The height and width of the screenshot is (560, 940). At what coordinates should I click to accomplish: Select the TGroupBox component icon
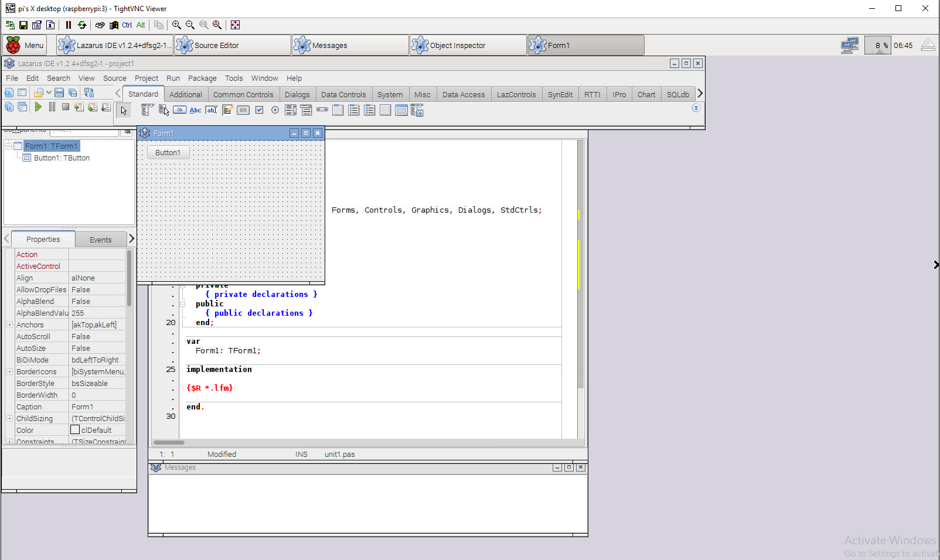click(x=338, y=110)
